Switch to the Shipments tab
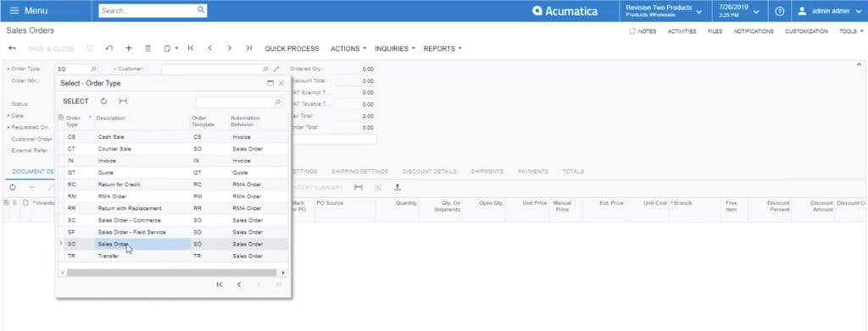This screenshot has width=868, height=331. click(487, 172)
